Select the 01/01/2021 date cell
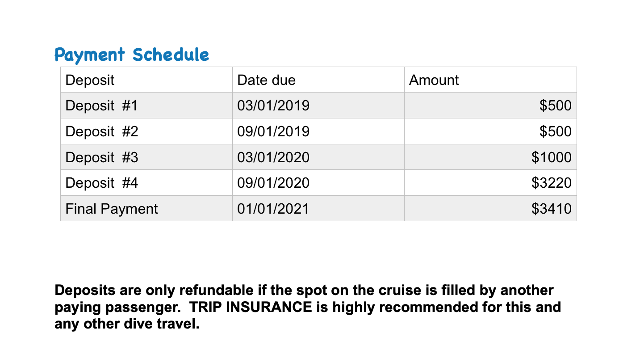Image resolution: width=644 pixels, height=354 pixels. point(318,208)
